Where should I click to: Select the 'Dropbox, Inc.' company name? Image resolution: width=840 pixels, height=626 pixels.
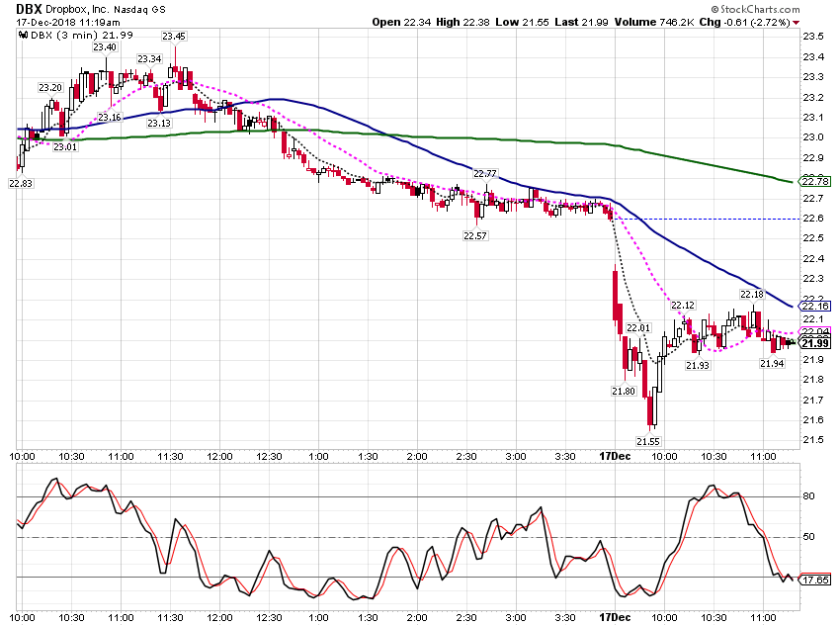[77, 10]
